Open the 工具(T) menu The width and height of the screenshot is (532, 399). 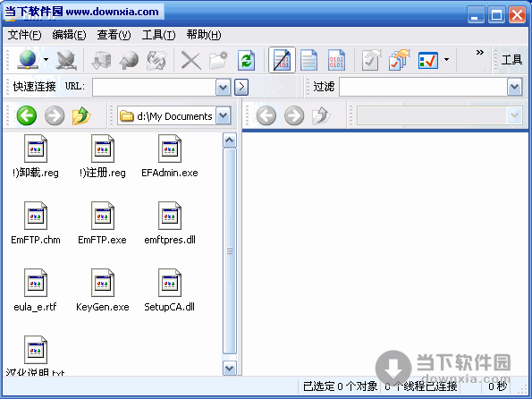point(158,35)
